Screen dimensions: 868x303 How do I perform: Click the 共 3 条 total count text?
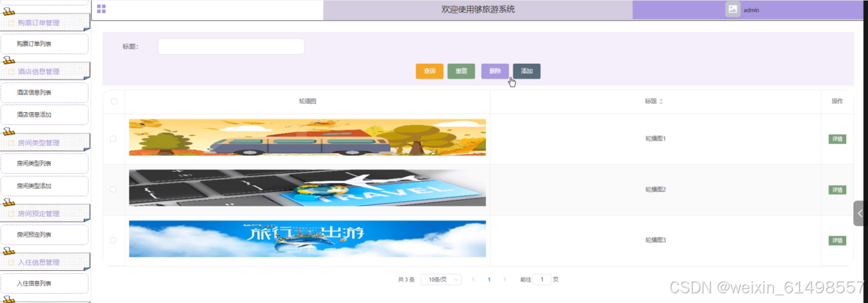coord(406,280)
